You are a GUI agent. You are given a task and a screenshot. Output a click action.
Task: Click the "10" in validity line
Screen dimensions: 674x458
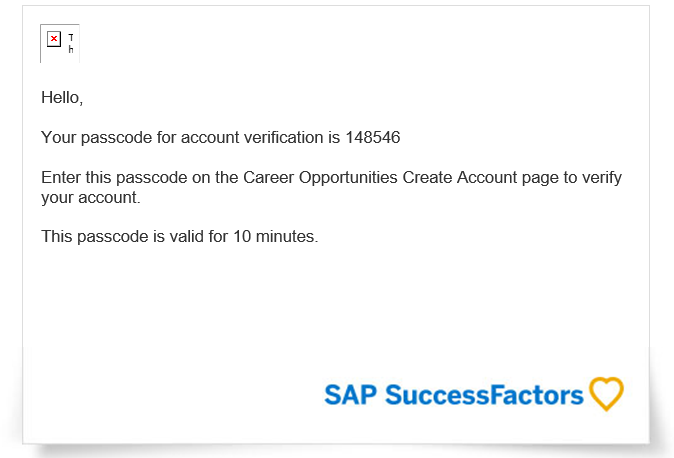pos(242,237)
